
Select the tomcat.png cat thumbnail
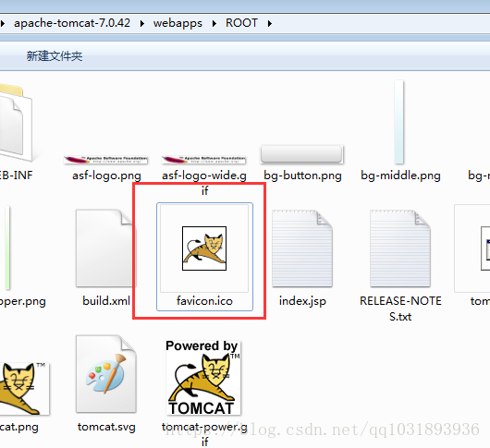pyautogui.click(x=22, y=389)
